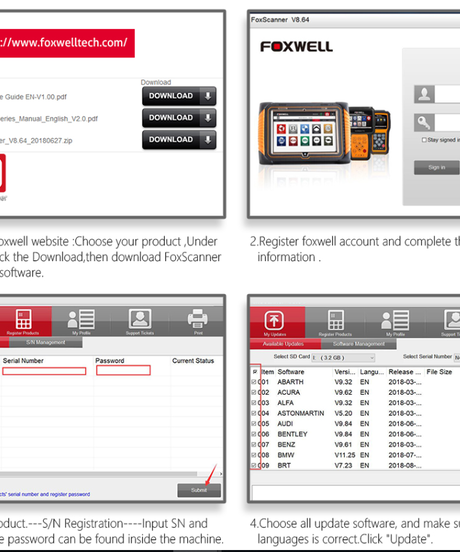Toggle the Stay signed in checkbox

424,140
